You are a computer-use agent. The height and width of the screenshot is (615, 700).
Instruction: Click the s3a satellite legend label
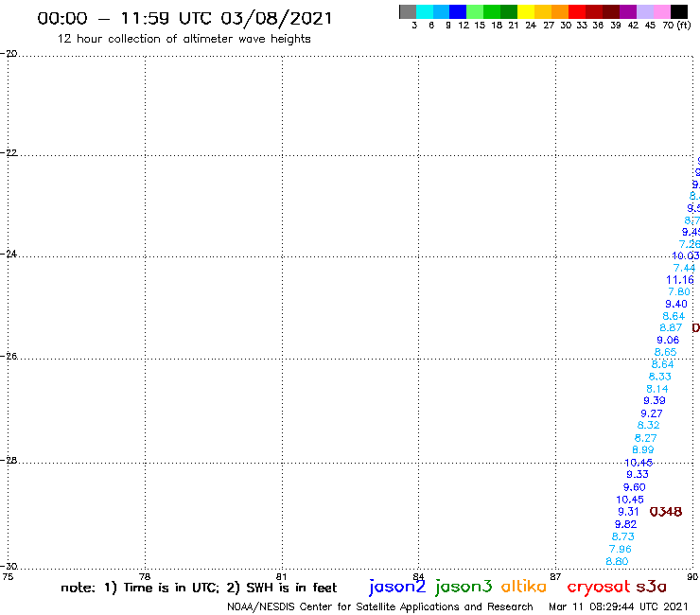(x=651, y=587)
